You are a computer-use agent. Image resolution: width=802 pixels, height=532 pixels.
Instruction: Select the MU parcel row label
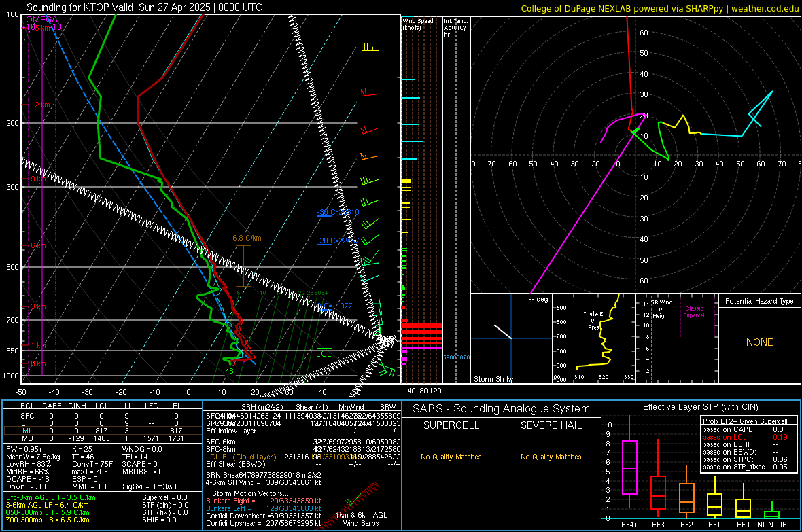tap(27, 438)
